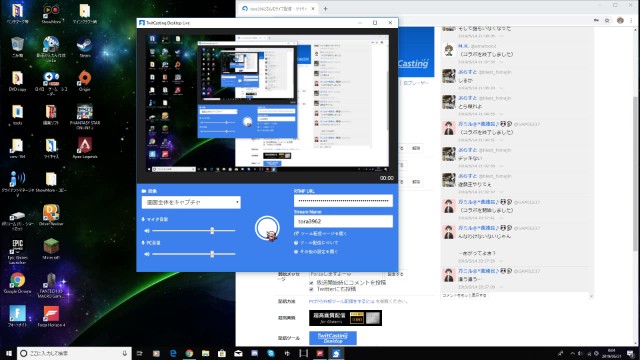Open the Origin desktop icon
The image size is (640, 360).
(84, 80)
